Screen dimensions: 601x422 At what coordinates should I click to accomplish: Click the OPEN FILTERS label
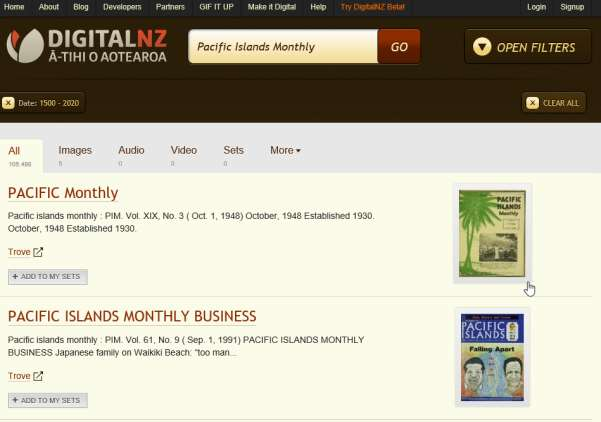(x=536, y=48)
